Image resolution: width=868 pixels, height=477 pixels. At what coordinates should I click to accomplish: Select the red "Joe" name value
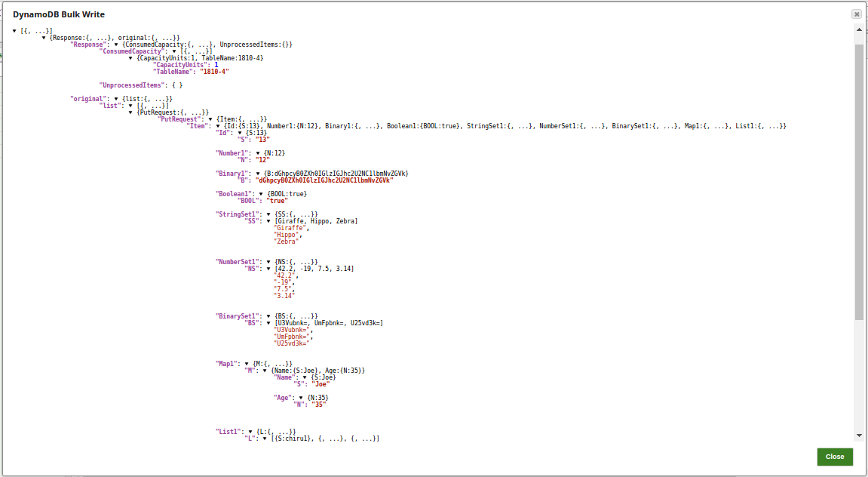321,384
